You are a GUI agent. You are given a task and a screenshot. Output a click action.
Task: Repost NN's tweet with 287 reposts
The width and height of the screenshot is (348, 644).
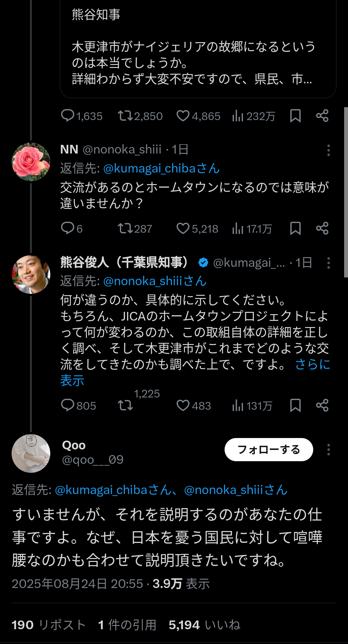pyautogui.click(x=135, y=229)
